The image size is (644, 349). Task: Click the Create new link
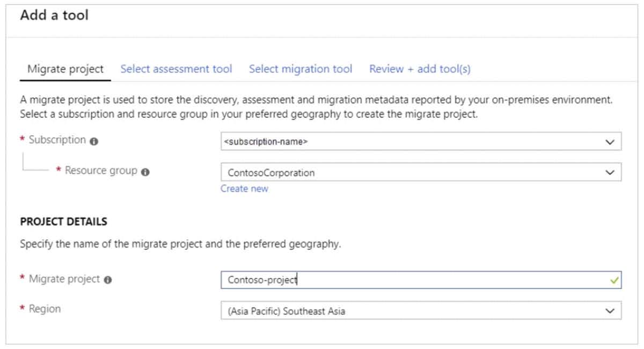click(x=244, y=189)
